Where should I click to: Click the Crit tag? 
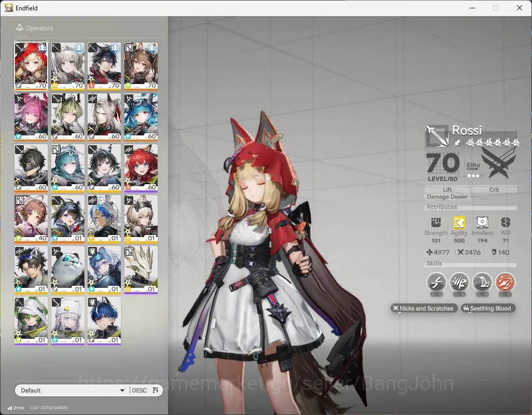tap(494, 190)
